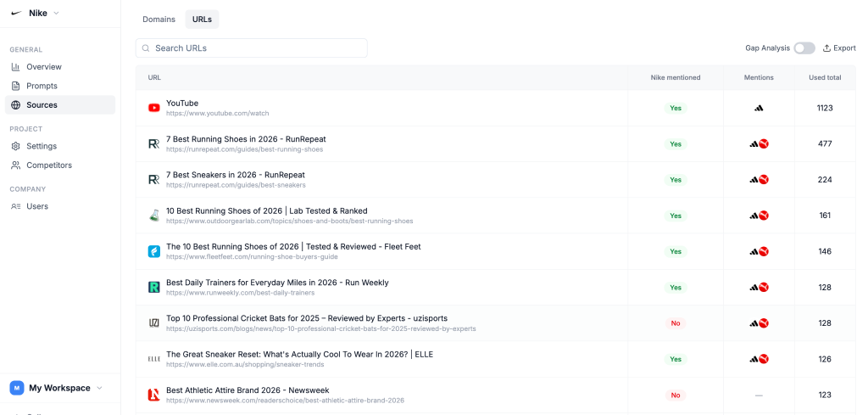Open The Great Sneaker Reset ELLE link
868x415 pixels.
point(299,354)
